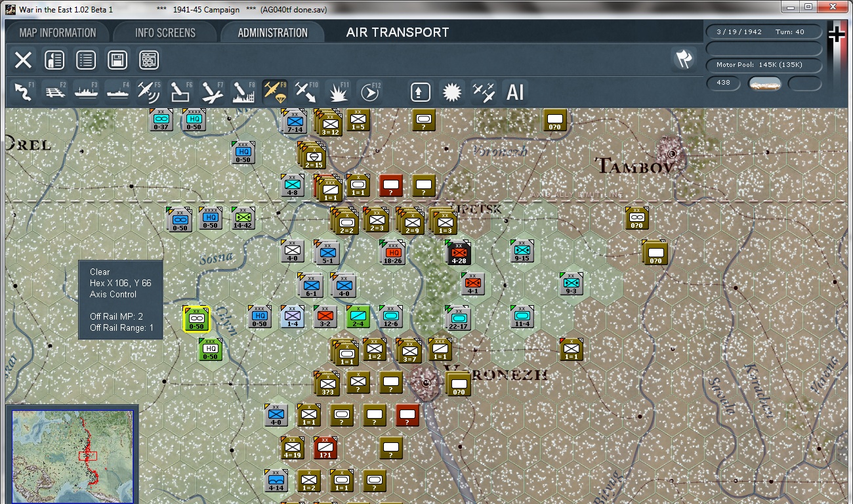853x504 pixels.
Task: Select the red 3-2 unit counter
Action: coord(325,317)
